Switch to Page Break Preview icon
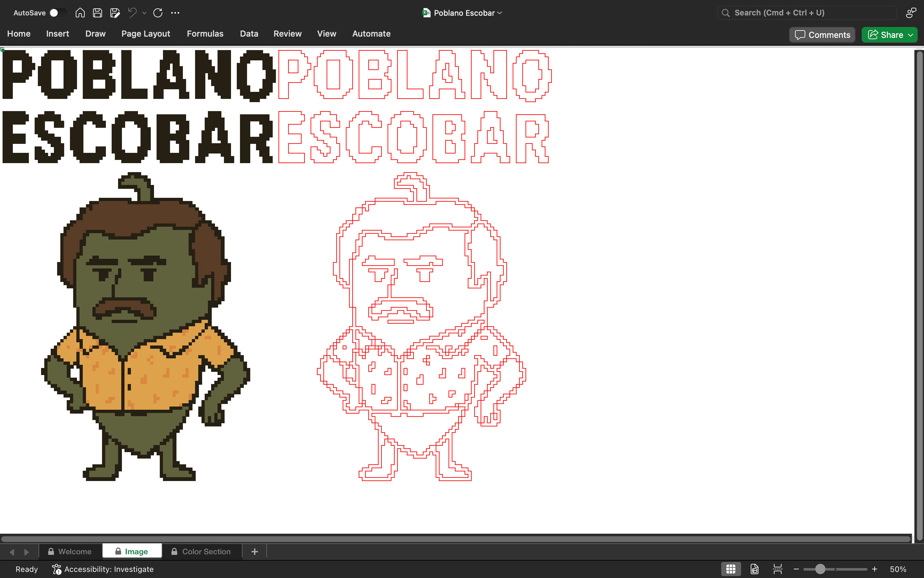Viewport: 924px width, 578px height. [x=778, y=569]
